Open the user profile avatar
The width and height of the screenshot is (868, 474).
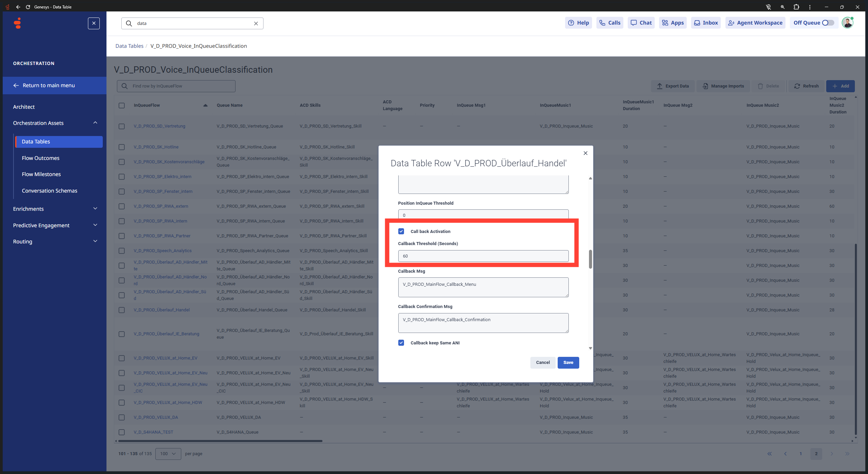847,23
